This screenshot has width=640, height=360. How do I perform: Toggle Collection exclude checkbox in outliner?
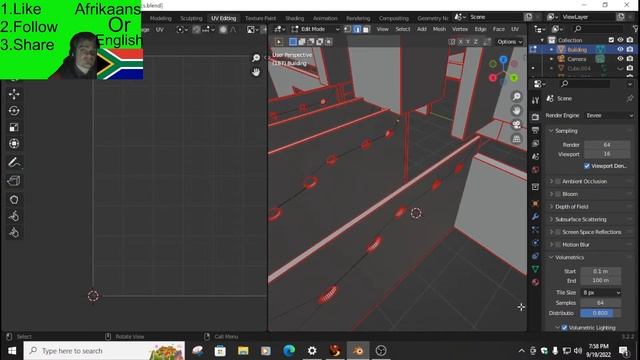pos(611,40)
